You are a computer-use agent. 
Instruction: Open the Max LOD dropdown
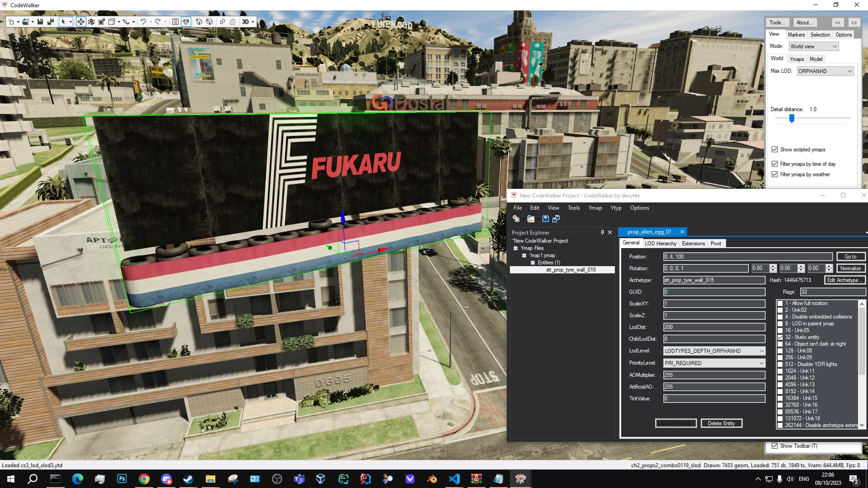[825, 71]
